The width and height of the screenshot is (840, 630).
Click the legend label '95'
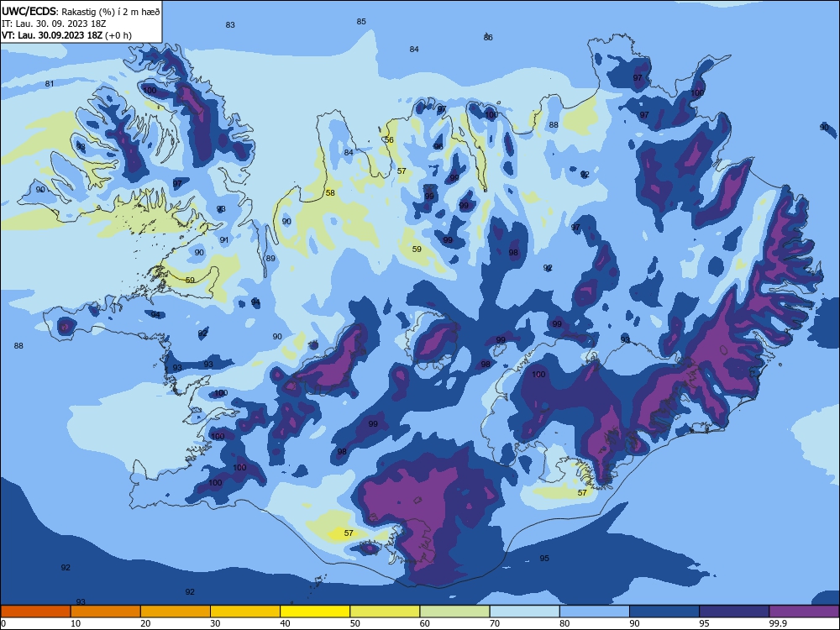[704, 623]
